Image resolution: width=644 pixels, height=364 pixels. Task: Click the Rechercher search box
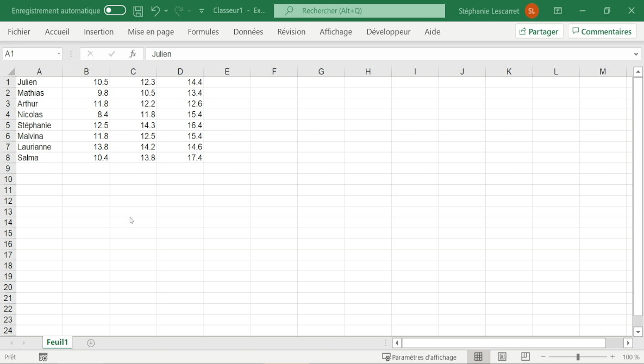click(359, 11)
